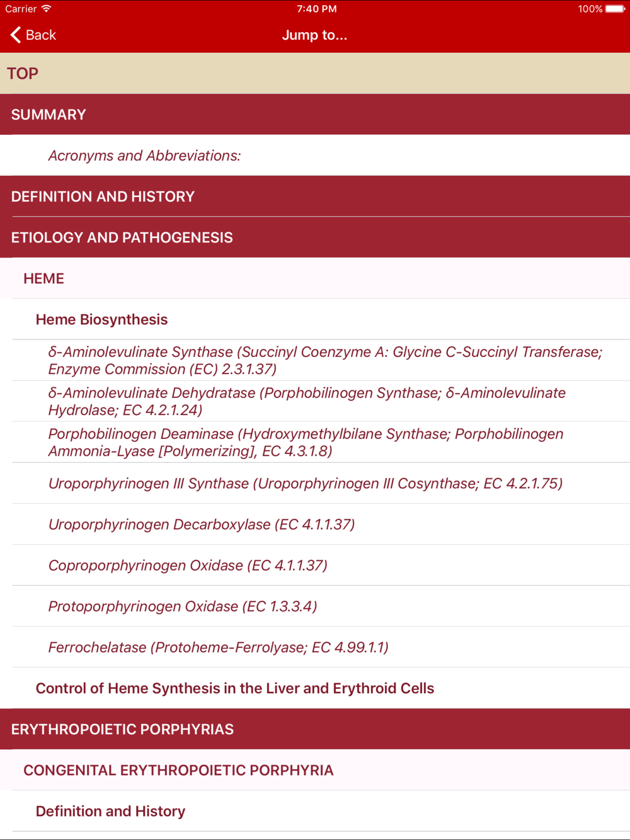Go to ERYTHROPOIETIC PORPHYRIAS section
This screenshot has width=630, height=840.
click(x=315, y=729)
